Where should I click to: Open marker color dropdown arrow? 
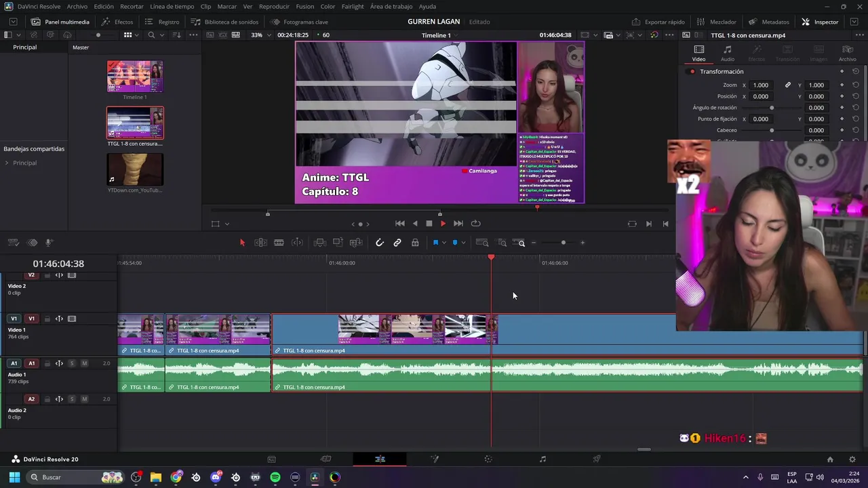463,243
